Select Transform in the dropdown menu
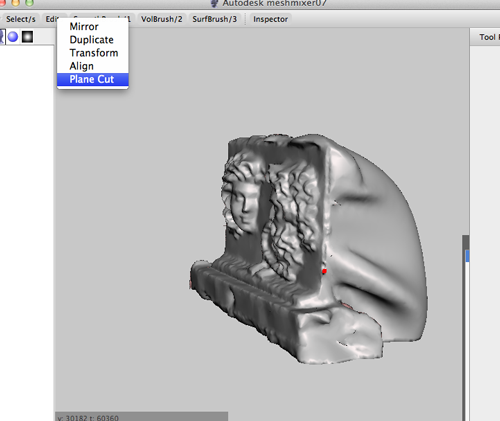500x421 pixels. pos(93,53)
